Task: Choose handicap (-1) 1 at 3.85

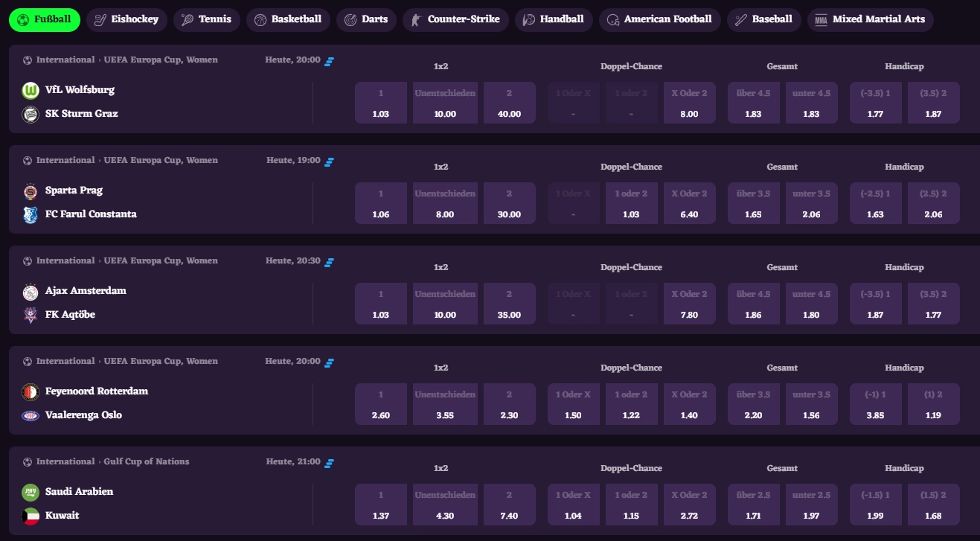Action: click(x=876, y=404)
